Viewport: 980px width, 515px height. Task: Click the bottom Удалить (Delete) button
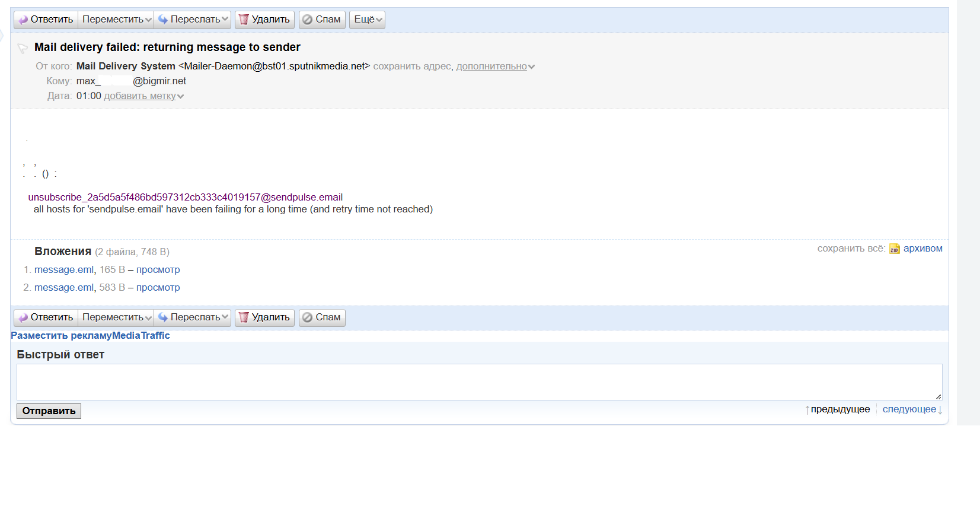pos(264,317)
